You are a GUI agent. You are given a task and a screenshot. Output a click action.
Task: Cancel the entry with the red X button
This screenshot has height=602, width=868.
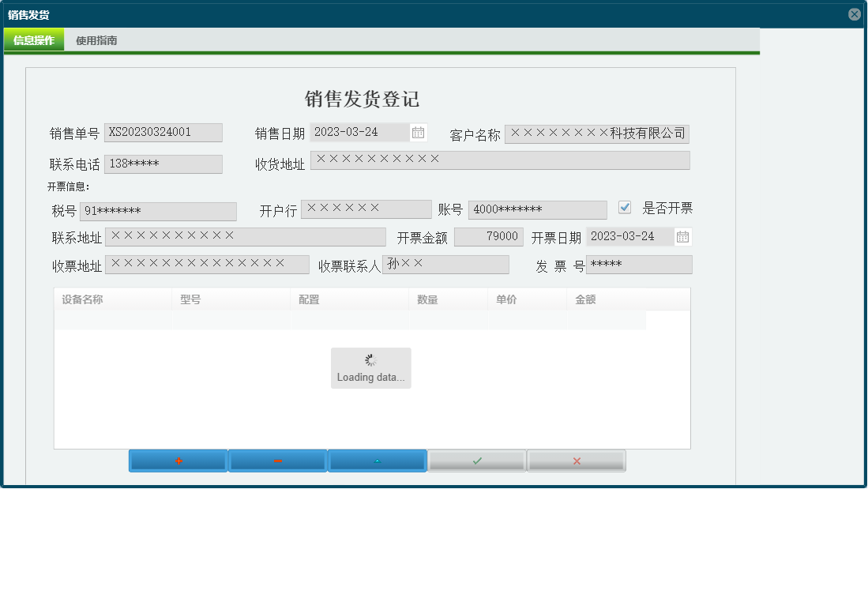(577, 460)
